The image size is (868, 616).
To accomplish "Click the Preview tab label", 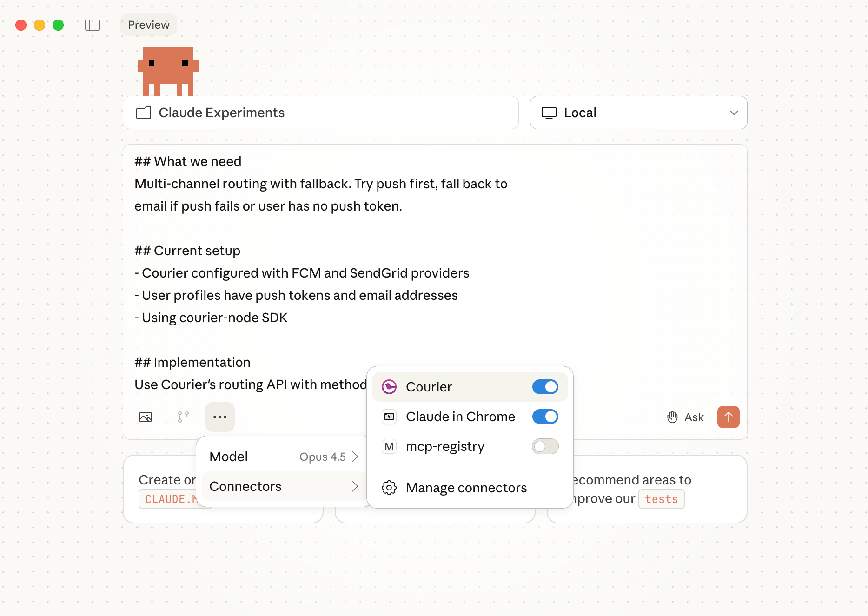I will (x=149, y=25).
